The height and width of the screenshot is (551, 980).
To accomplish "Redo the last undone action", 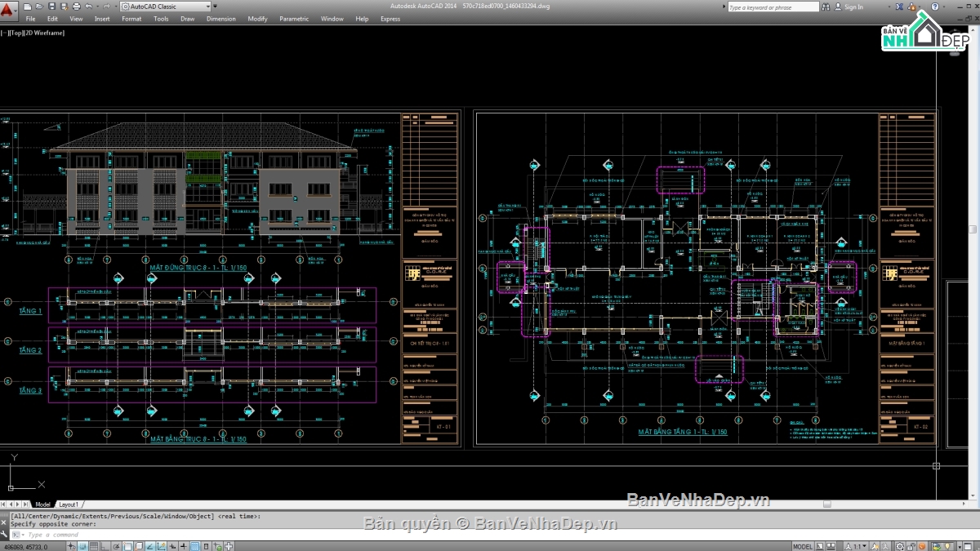I will [x=106, y=6].
